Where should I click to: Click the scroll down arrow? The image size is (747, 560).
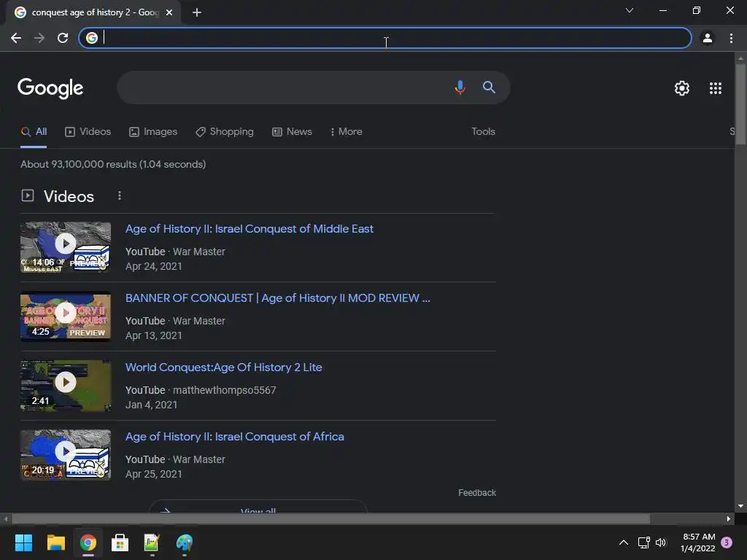coord(740,506)
